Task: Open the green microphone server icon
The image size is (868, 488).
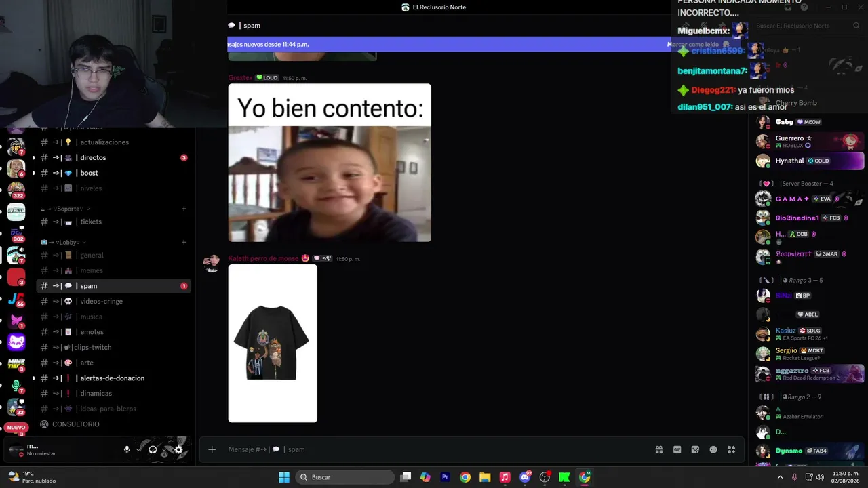Action: [16, 386]
